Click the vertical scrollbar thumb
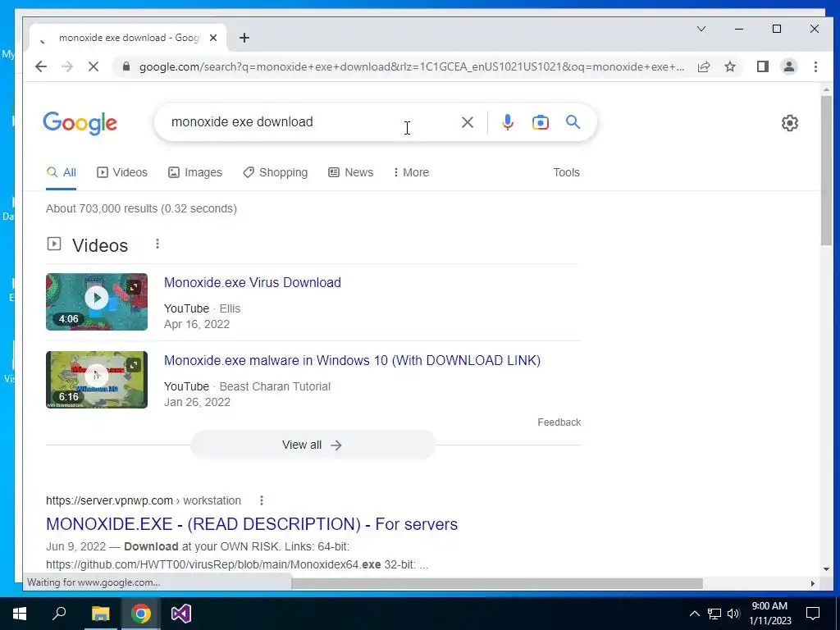 pyautogui.click(x=826, y=171)
